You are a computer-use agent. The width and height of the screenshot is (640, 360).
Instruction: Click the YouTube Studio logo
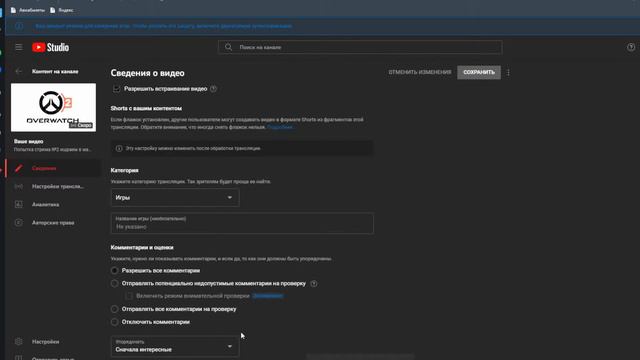click(x=51, y=47)
